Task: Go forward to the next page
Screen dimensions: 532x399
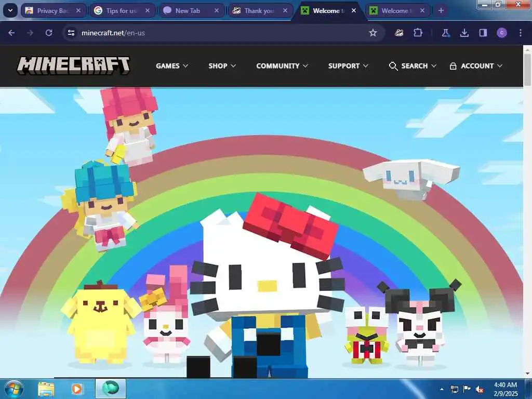Action: 30,33
